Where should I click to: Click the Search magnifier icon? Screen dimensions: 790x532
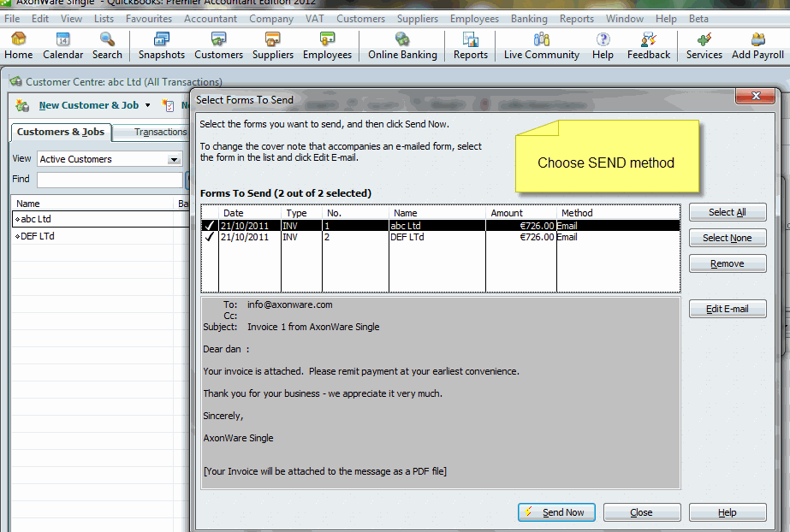[x=107, y=39]
